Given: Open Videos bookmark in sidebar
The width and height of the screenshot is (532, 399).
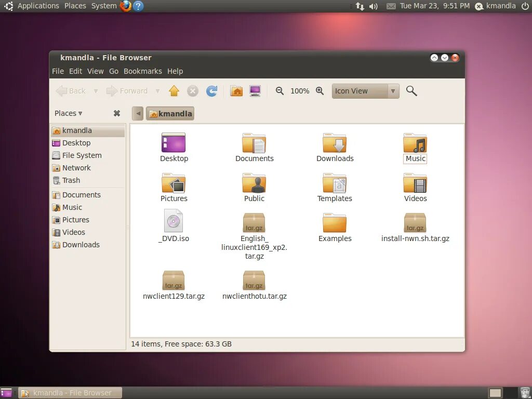Looking at the screenshot, I should (88, 232).
